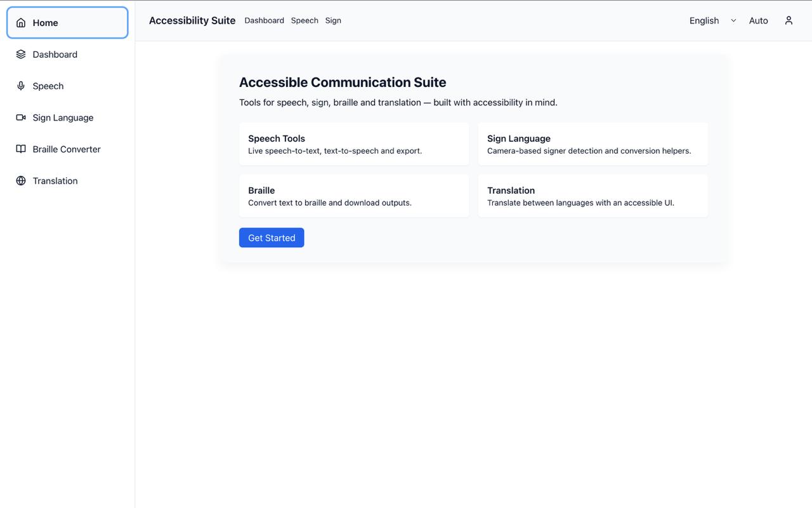Open Sign in the top navigation
The height and width of the screenshot is (508, 812).
click(x=333, y=20)
